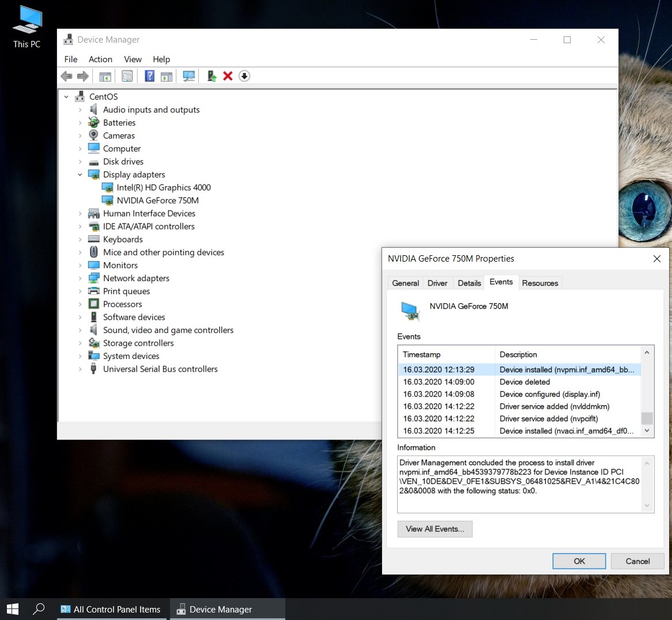672x620 pixels.
Task: Click the Action Pane toggle toolbar icon
Action: click(x=167, y=76)
